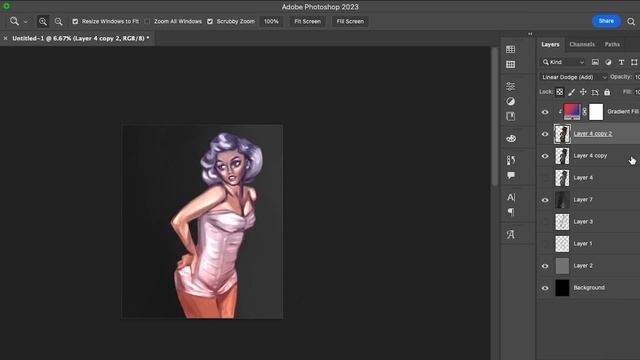Filter layers by pixel layers icon
This screenshot has width=640, height=360.
(595, 62)
